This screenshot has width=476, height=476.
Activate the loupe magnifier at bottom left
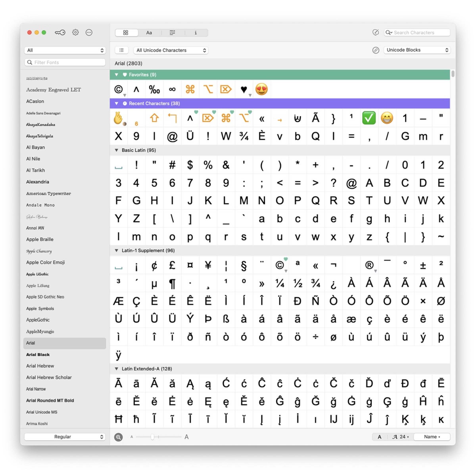pyautogui.click(x=118, y=437)
